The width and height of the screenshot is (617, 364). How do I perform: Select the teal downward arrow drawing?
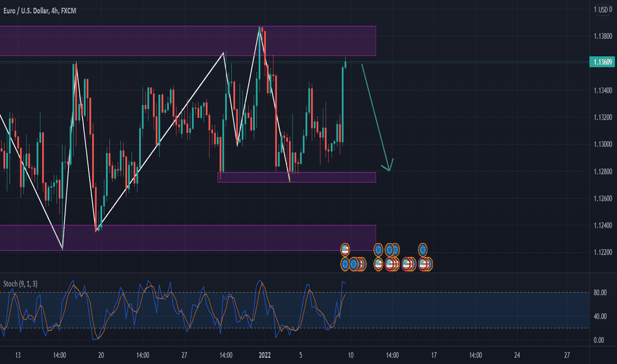coord(377,117)
